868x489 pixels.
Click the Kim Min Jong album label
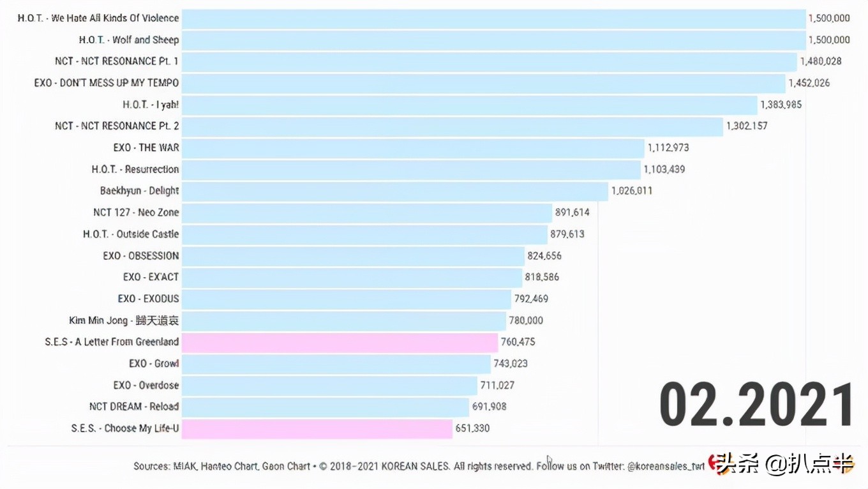point(124,320)
